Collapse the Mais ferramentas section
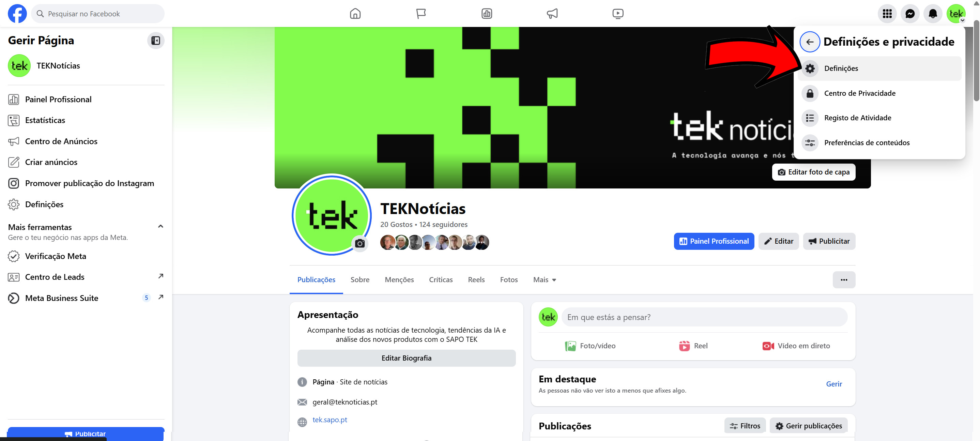This screenshot has height=441, width=980. tap(160, 226)
